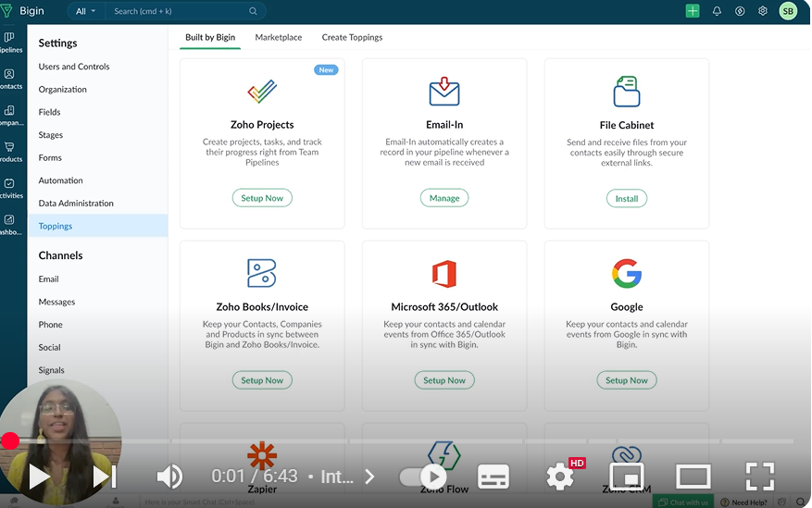Click the Microsoft 365 Office icon
Viewport: 812px width, 508px height.
tap(444, 274)
